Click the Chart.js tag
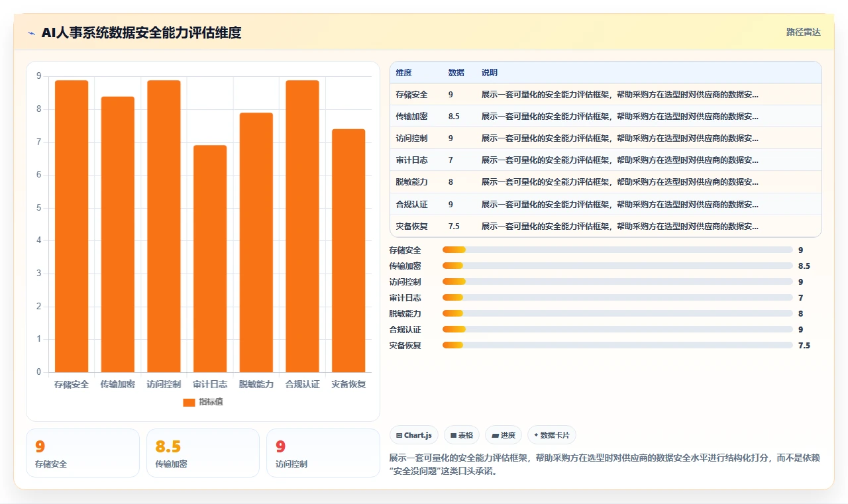 tap(414, 435)
